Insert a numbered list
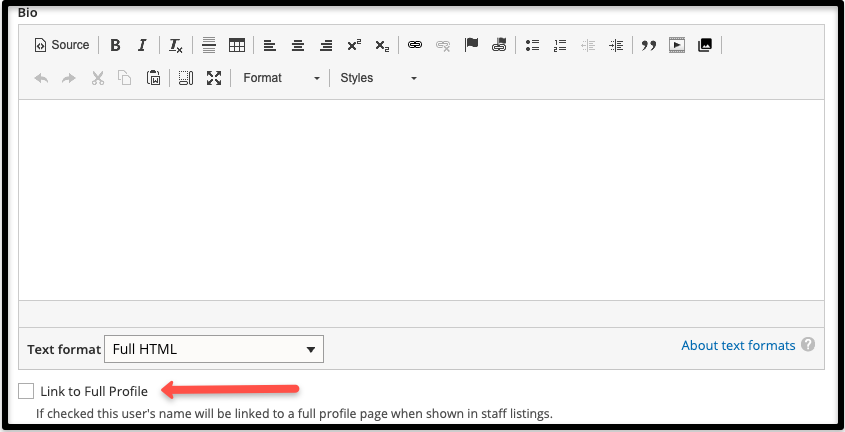This screenshot has width=845, height=432. point(560,45)
